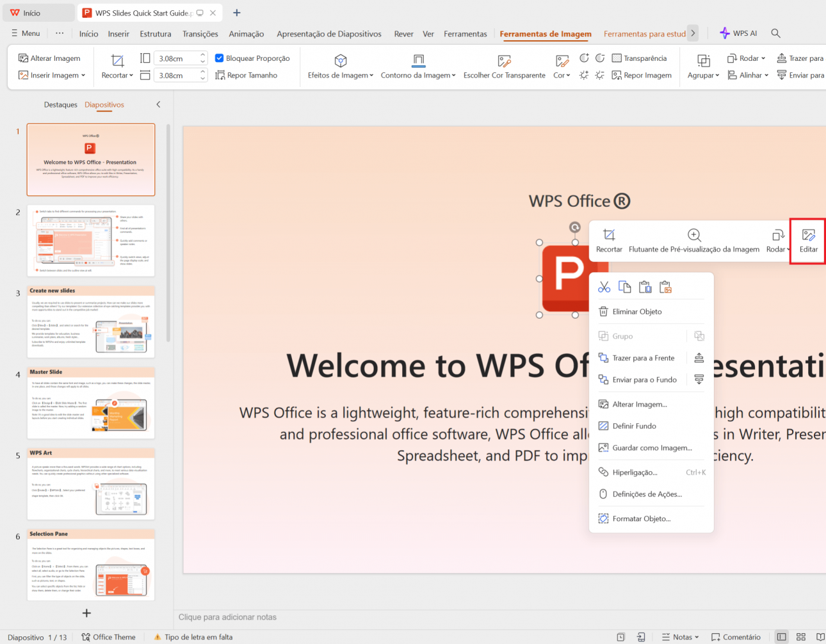Click Recortar in the floating toolbar
This screenshot has width=826, height=644.
609,241
